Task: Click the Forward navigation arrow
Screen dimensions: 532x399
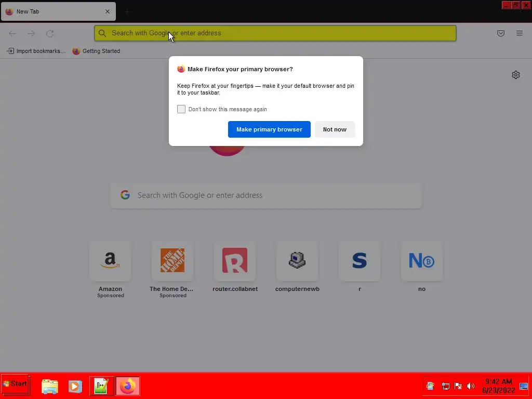Action: pos(31,33)
